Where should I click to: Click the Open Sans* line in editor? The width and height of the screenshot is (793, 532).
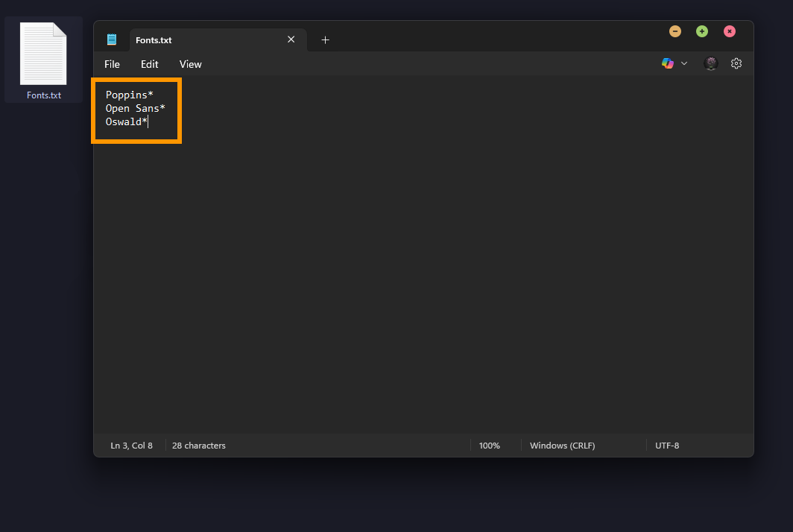tap(135, 108)
